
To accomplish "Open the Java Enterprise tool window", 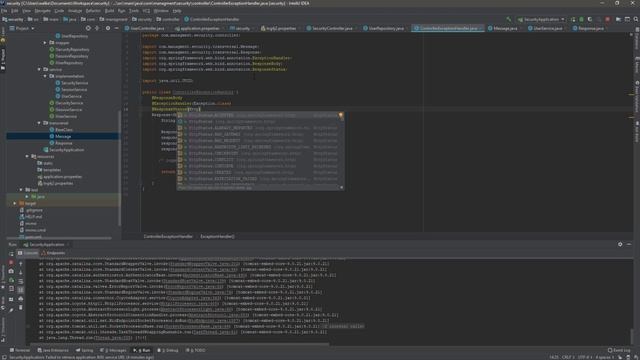I will coord(53,350).
